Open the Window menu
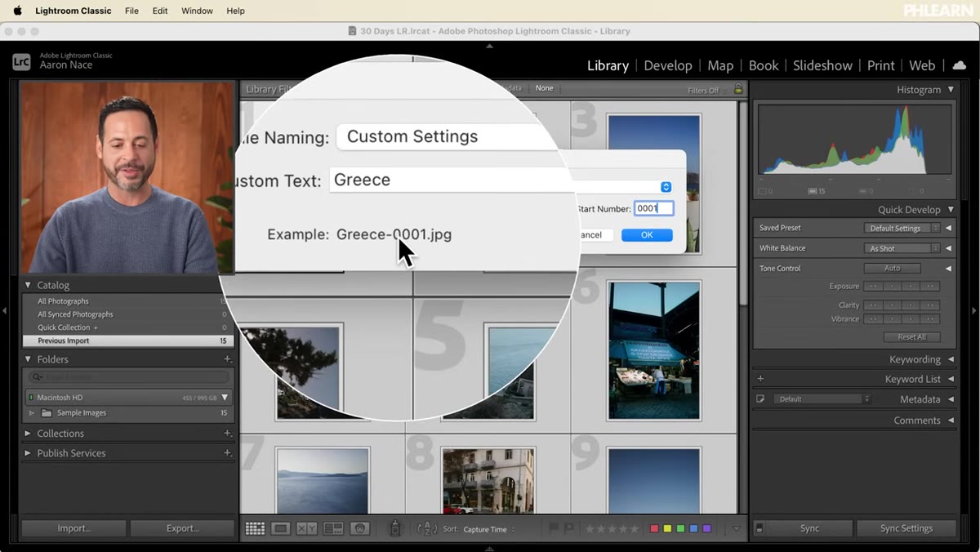Image resolution: width=980 pixels, height=552 pixels. [x=197, y=11]
